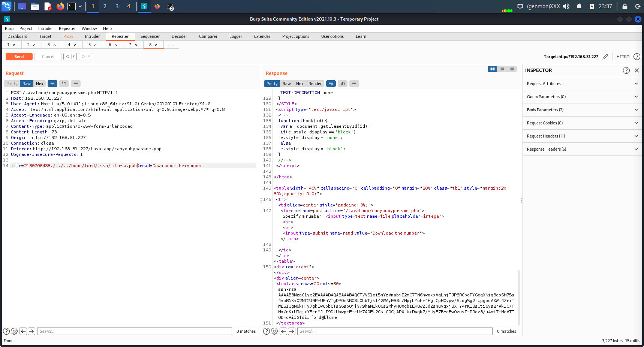Go to previous match in request search
Viewport: 644px width, 347px height.
click(23, 331)
